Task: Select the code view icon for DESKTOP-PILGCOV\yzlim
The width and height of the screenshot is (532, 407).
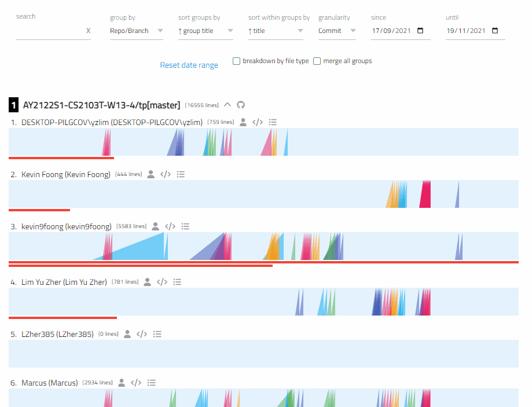Action: coord(257,122)
